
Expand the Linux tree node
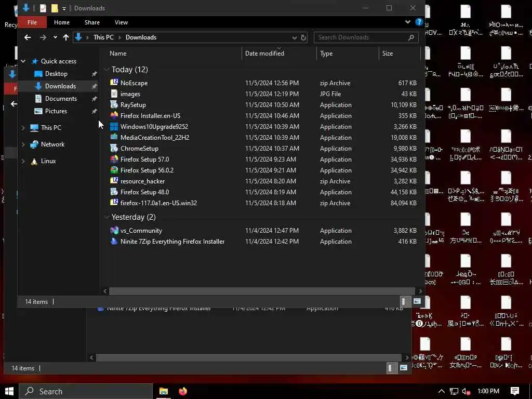click(x=23, y=161)
